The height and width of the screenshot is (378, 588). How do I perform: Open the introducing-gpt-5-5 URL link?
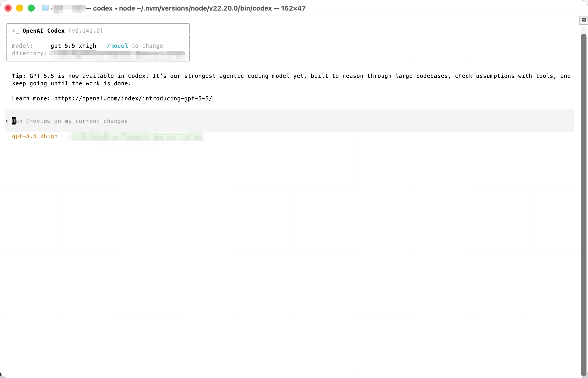[x=133, y=98]
